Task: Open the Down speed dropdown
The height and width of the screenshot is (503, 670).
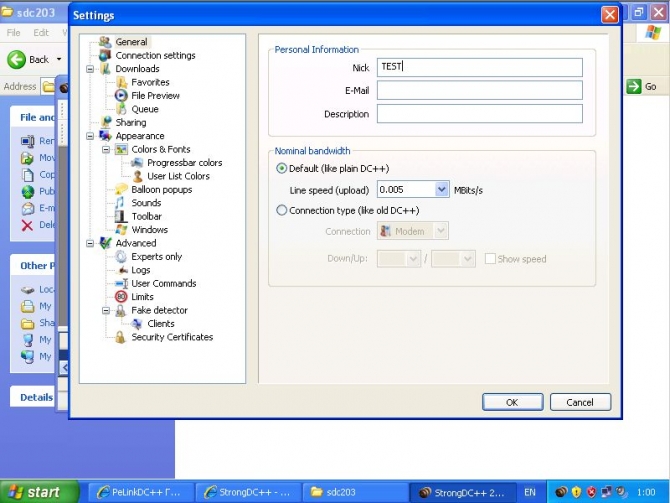Action: click(x=413, y=259)
